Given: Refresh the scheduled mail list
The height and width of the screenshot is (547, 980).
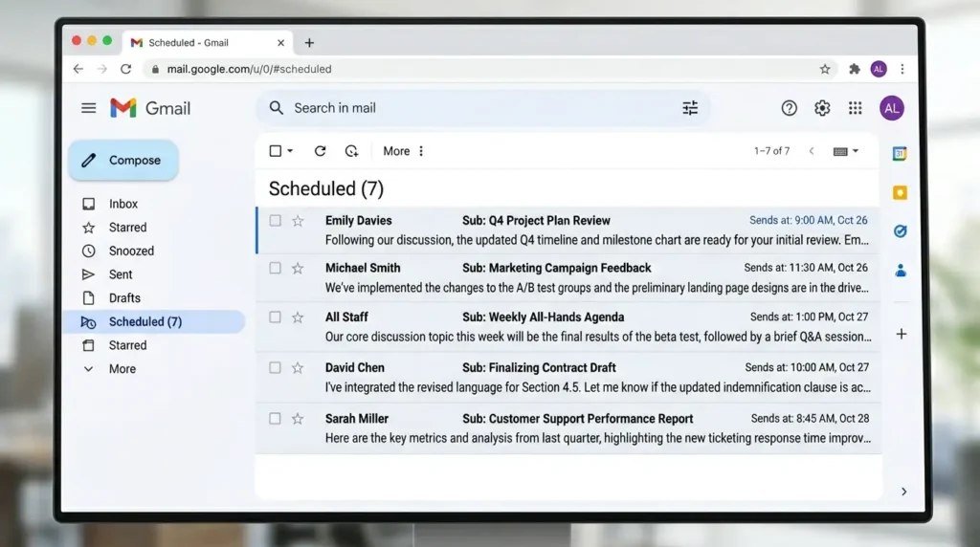Looking at the screenshot, I should [320, 150].
